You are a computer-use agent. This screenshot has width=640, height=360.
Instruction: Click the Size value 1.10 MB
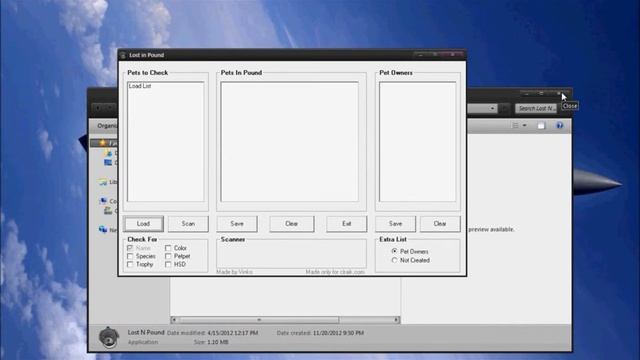[218, 342]
